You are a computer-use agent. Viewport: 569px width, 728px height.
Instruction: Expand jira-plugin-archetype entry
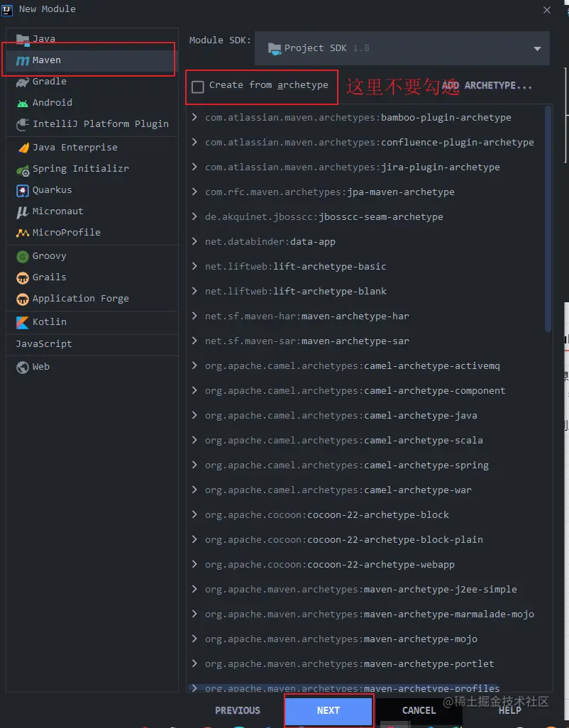(194, 167)
